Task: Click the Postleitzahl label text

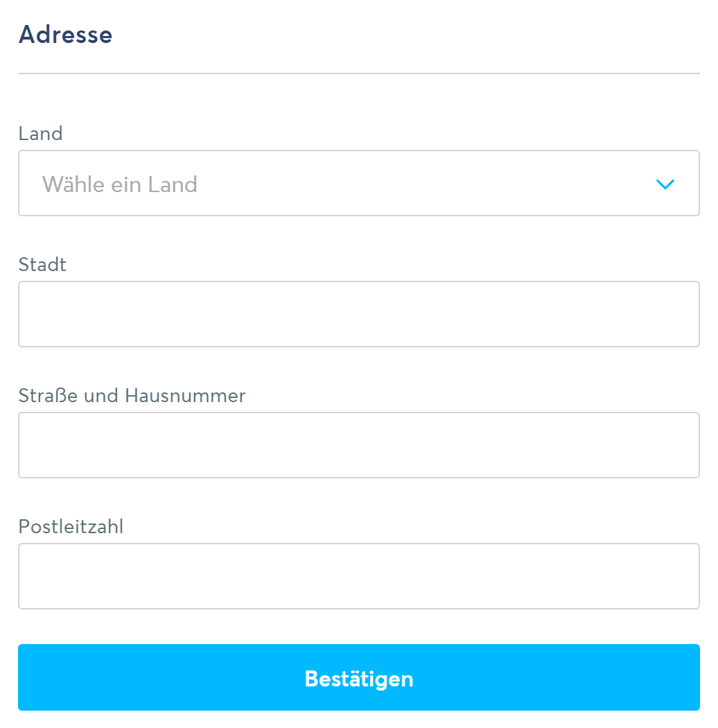Action: coord(71,527)
